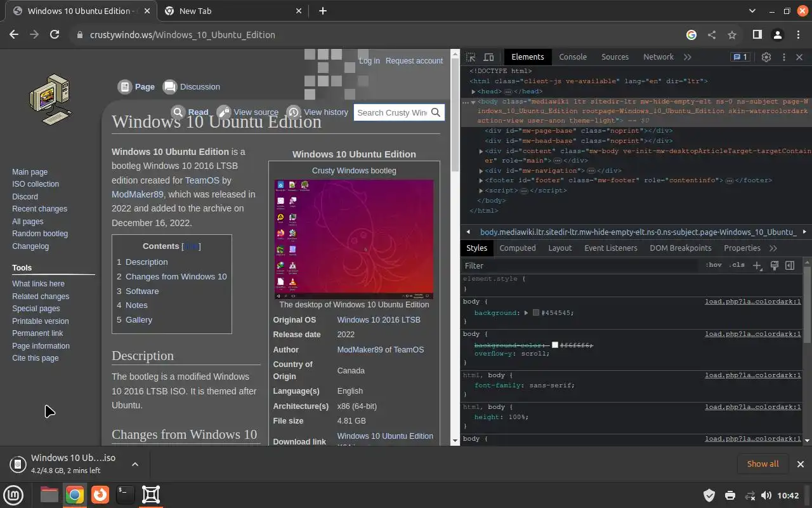Open the printer tray icon
This screenshot has height=508, width=812.
(730, 495)
